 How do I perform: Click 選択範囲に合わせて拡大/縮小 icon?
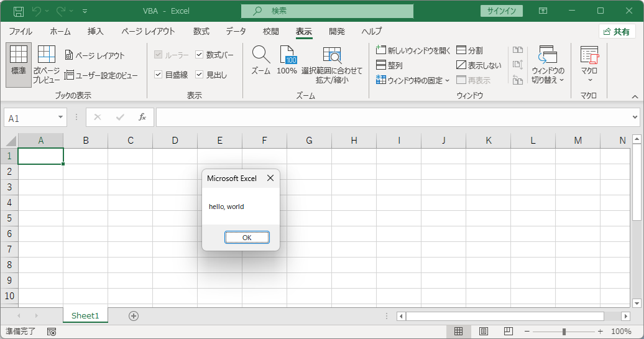click(x=332, y=55)
